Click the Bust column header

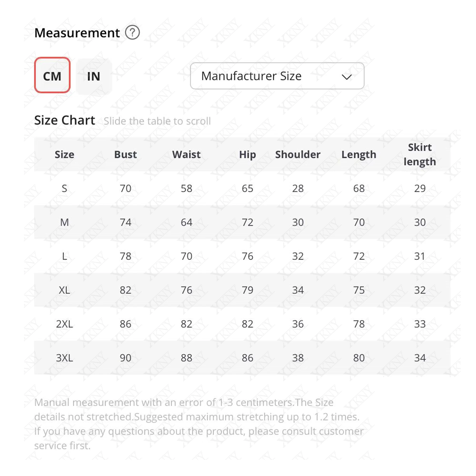(125, 154)
